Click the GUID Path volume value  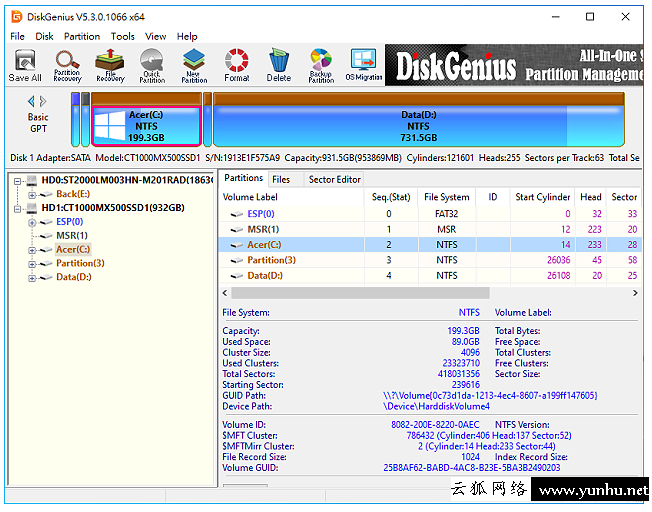point(490,396)
